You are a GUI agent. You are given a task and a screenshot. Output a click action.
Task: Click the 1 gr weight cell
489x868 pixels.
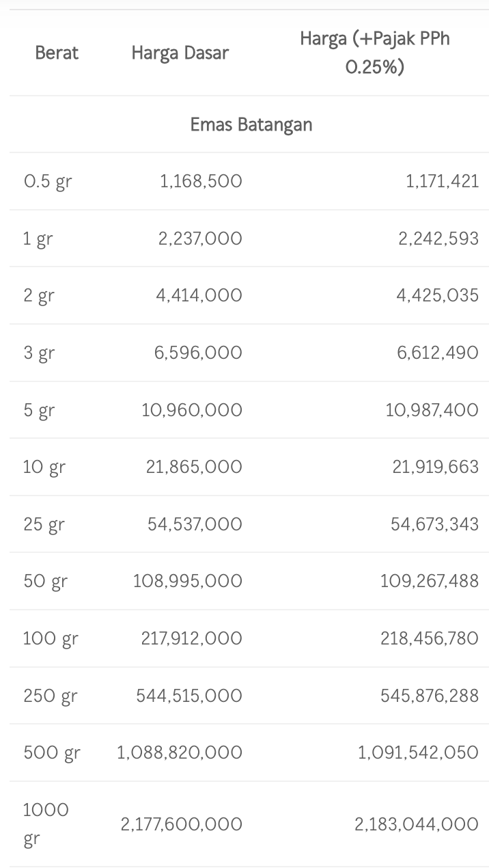pyautogui.click(x=38, y=239)
